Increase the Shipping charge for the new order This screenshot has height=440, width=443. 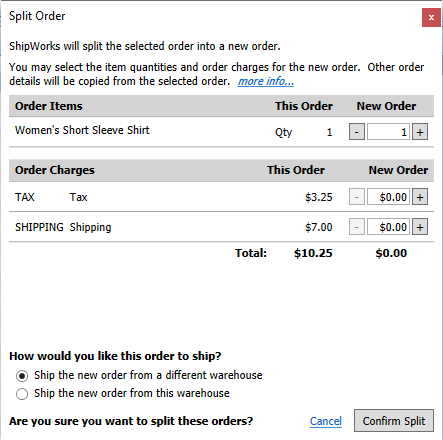coord(420,227)
